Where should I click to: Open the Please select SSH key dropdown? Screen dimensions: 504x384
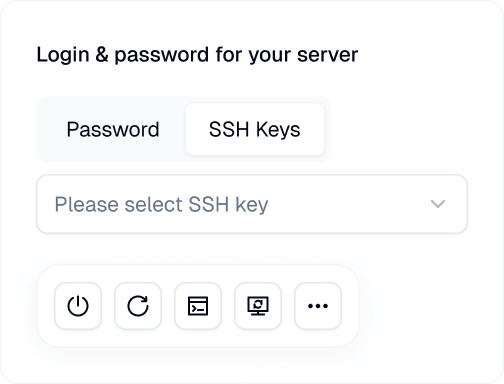(x=252, y=204)
